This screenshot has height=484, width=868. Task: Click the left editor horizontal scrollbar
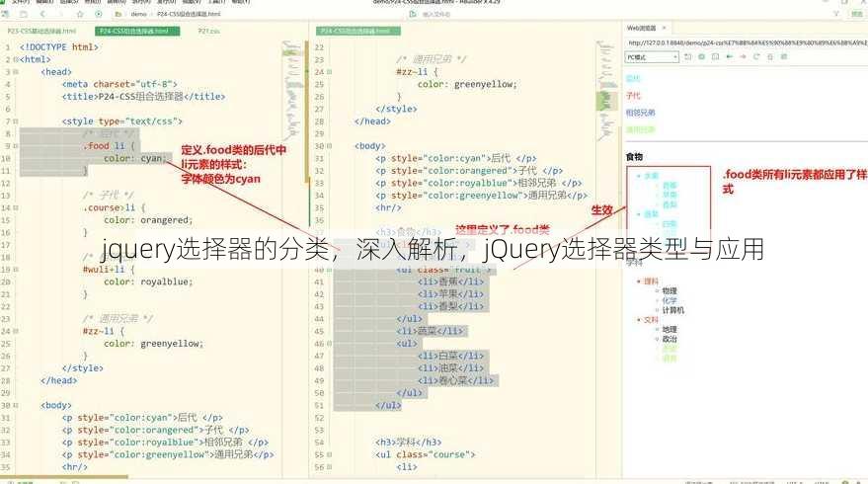click(x=64, y=477)
